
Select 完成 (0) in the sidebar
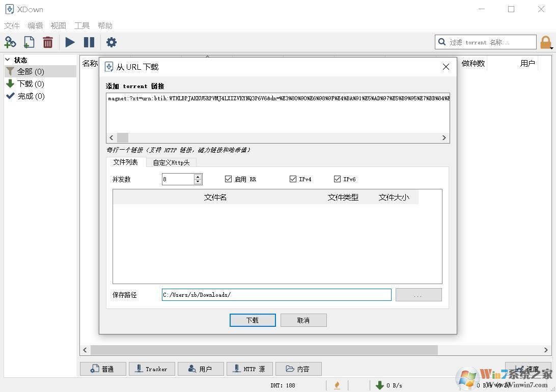40,96
